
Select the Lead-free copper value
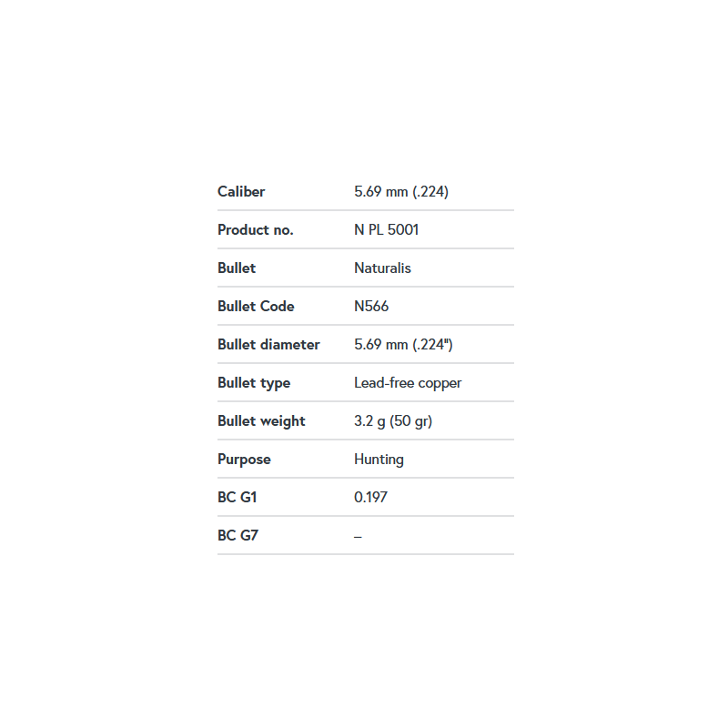408,383
